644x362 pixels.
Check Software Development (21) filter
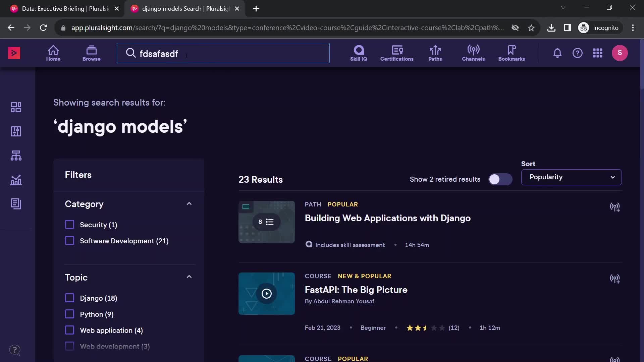(x=69, y=241)
